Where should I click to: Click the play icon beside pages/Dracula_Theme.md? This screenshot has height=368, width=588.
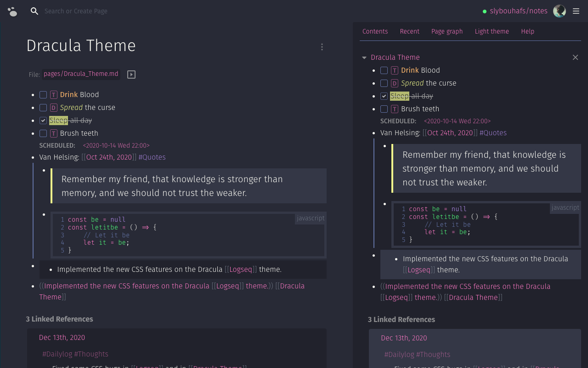[131, 74]
